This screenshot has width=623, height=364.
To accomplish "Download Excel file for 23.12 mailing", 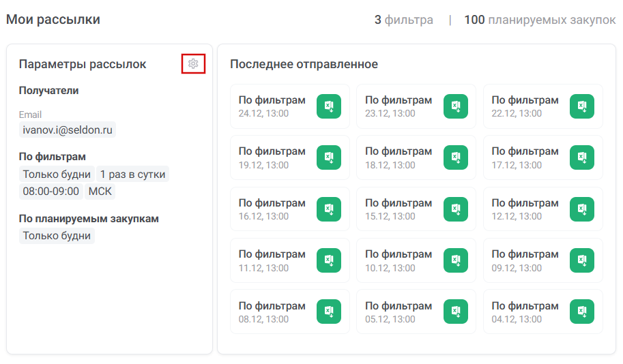I will click(456, 106).
